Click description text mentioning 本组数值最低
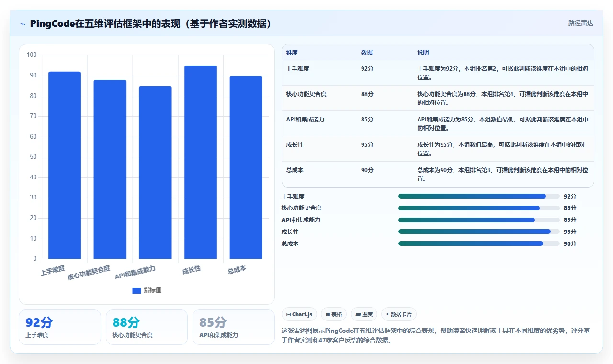This screenshot has width=613, height=364. (503, 123)
